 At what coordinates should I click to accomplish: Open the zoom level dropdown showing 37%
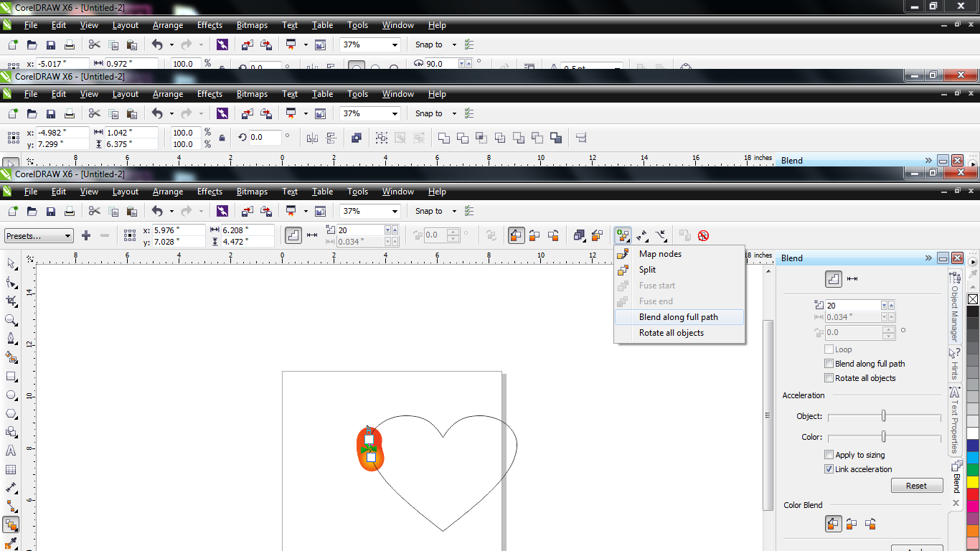coord(395,211)
